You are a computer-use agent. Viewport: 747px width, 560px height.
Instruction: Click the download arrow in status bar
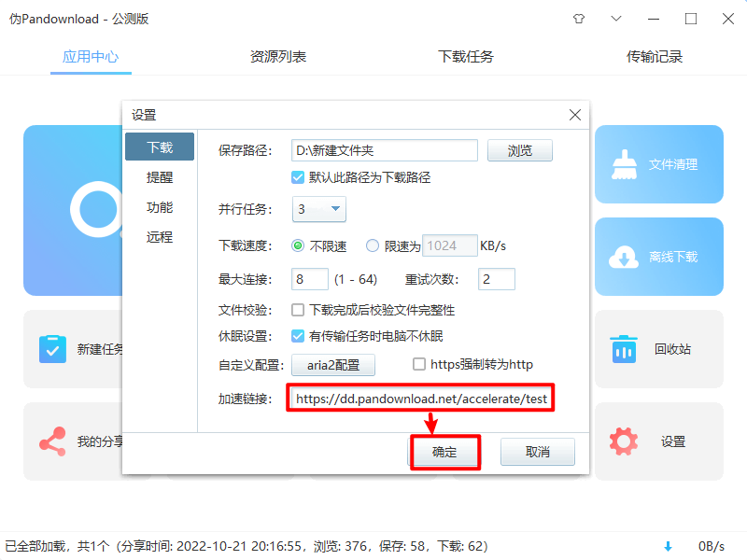point(668,546)
